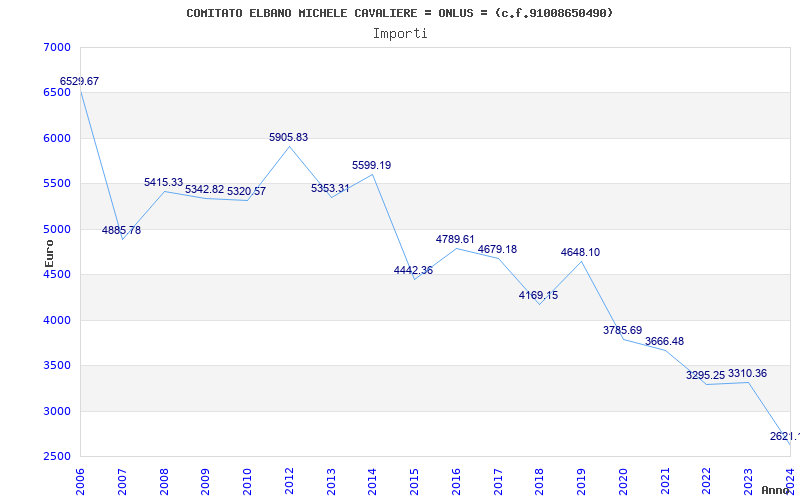Viewport: 800px width, 500px height.
Task: Click the x-axis year 2013
Action: (331, 481)
